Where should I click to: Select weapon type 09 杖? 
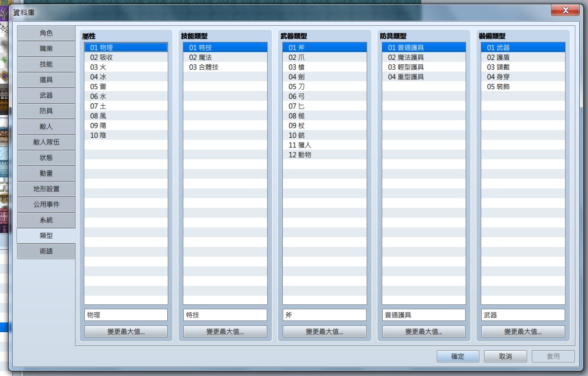[x=325, y=126]
